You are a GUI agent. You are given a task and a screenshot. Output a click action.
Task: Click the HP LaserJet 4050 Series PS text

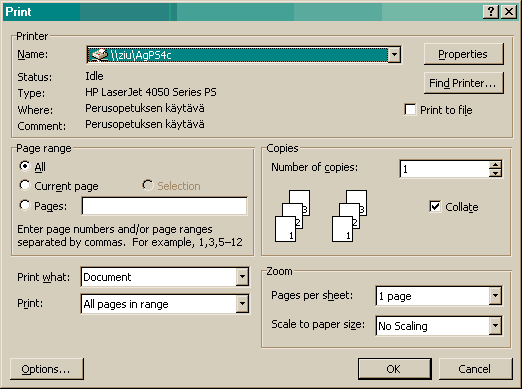point(151,92)
